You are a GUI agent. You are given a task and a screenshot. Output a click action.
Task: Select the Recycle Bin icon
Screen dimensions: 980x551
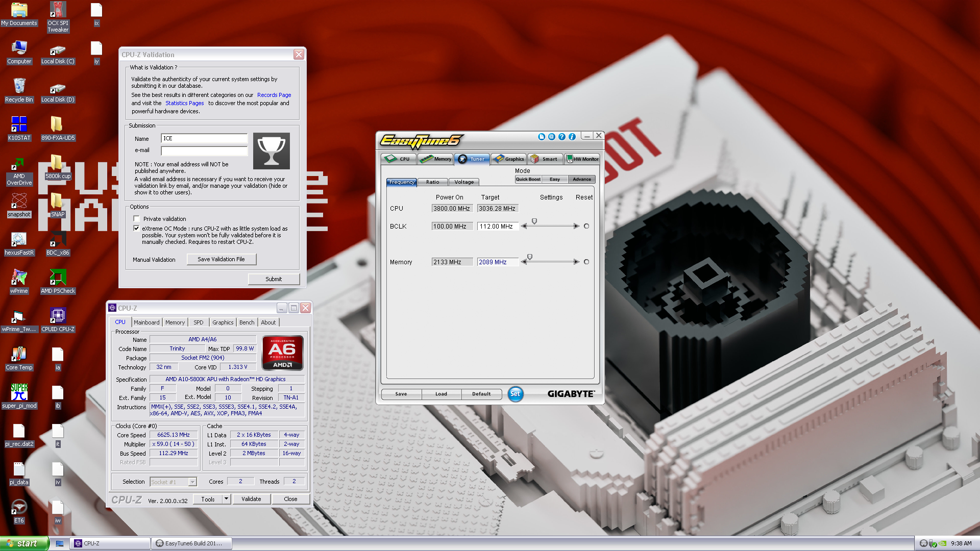(19, 90)
